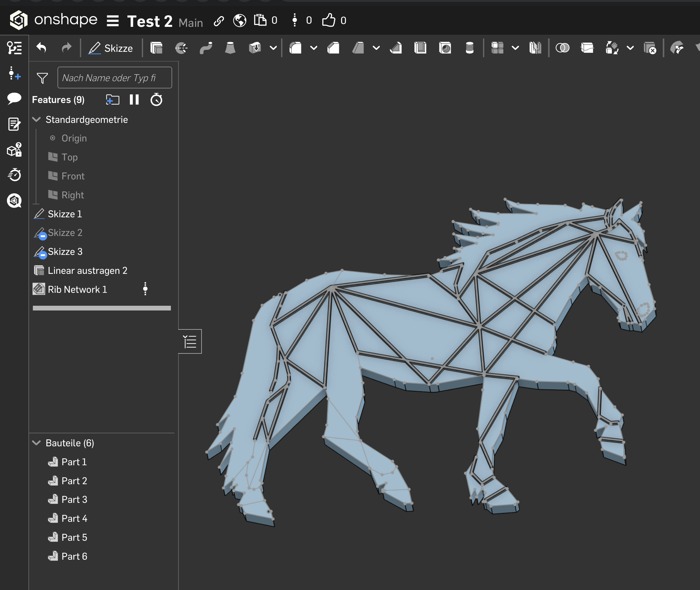Viewport: 700px width, 590px height.
Task: Toggle the feature list panel button
Action: pyautogui.click(x=190, y=341)
